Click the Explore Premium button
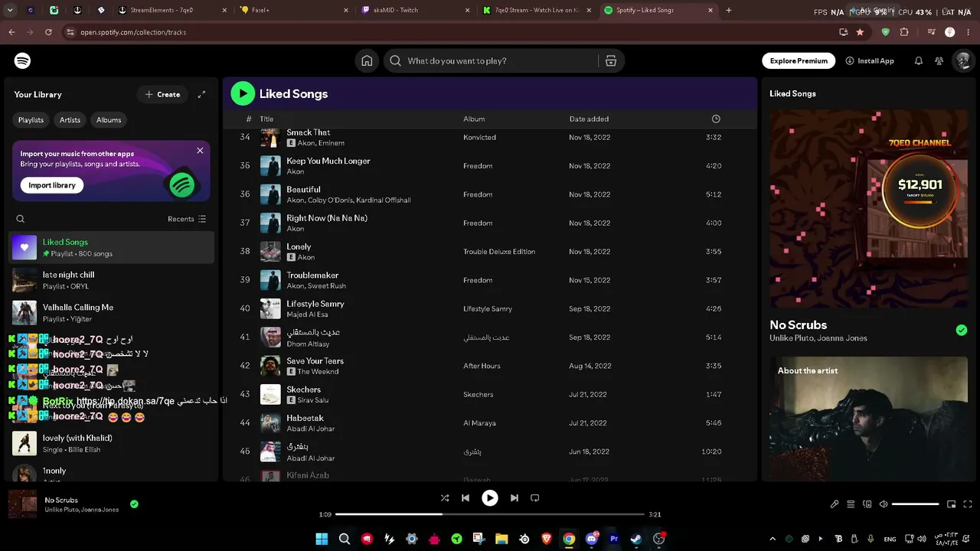 [x=799, y=60]
